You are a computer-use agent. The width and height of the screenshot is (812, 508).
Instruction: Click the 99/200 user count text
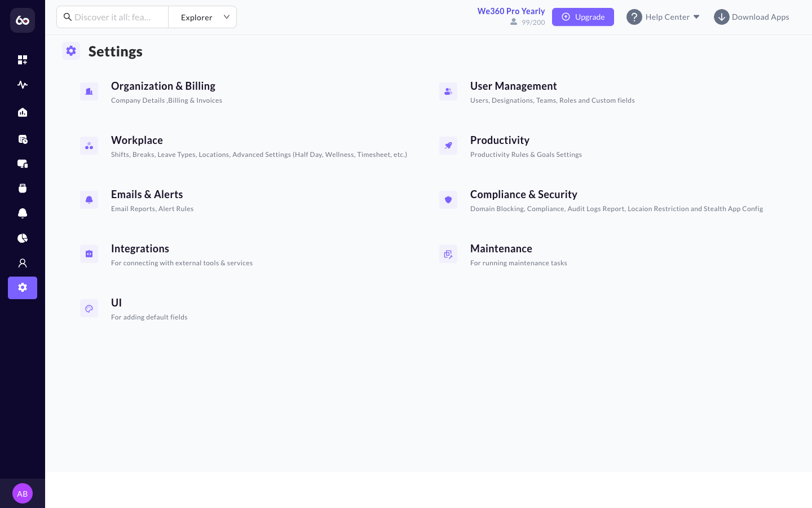coord(533,23)
